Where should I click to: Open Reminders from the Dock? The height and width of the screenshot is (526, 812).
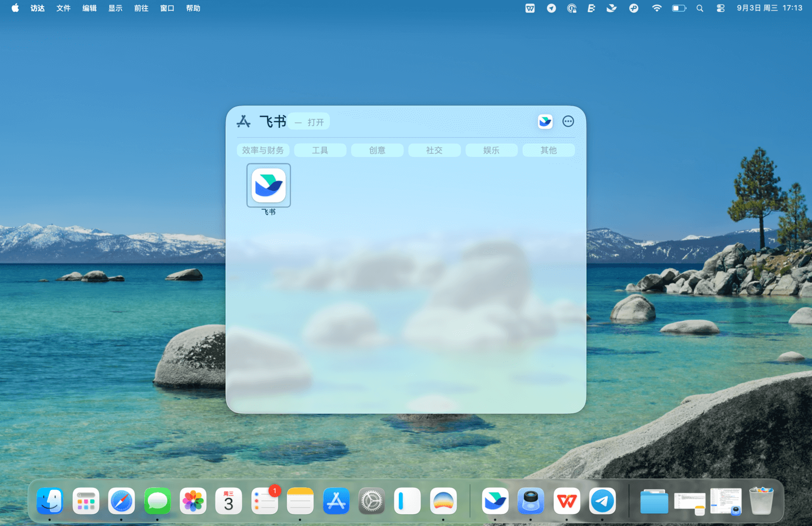(x=264, y=501)
